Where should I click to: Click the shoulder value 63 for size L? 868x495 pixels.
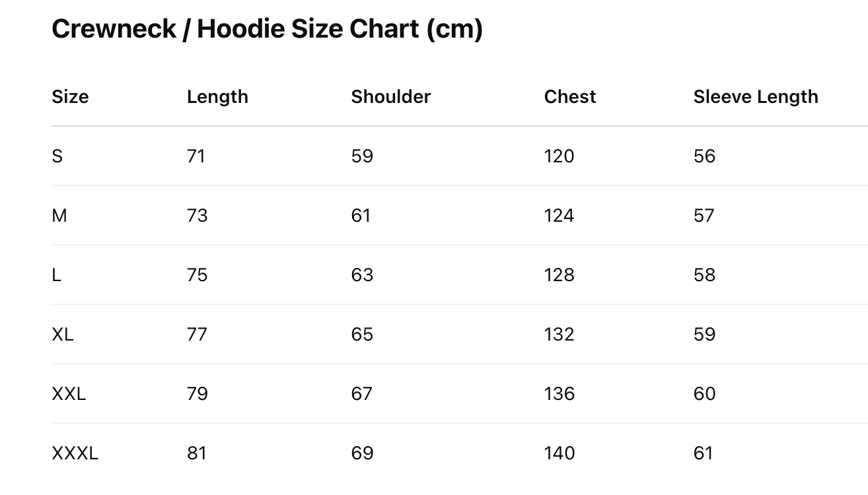click(x=362, y=275)
